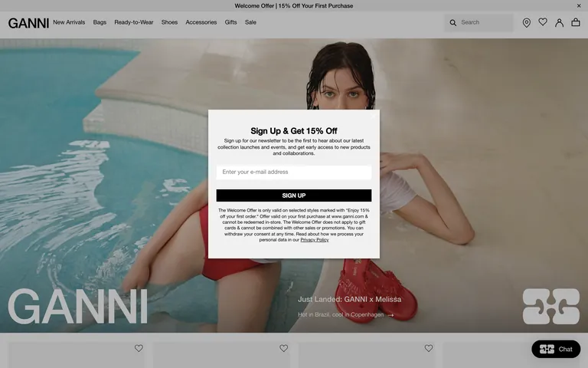Close the newsletter sign-up popup
This screenshot has height=368, width=588.
coord(373,116)
